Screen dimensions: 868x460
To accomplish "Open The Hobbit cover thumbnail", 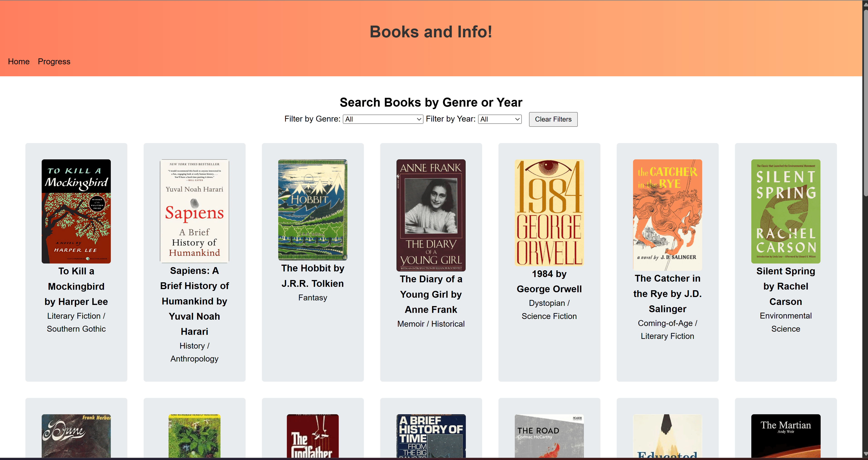I will (313, 210).
